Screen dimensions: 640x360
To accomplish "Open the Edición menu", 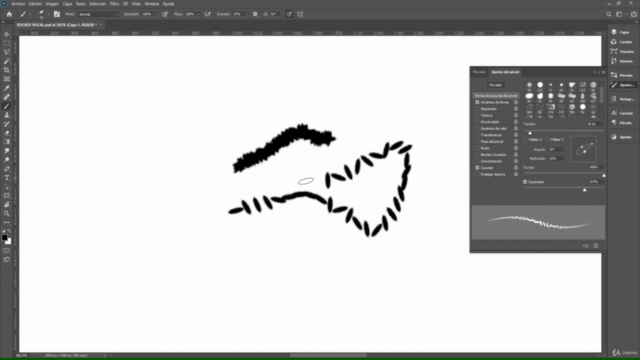I will (35, 4).
